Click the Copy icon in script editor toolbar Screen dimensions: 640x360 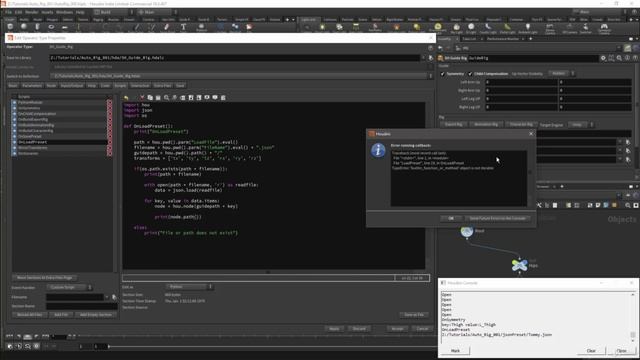(150, 98)
